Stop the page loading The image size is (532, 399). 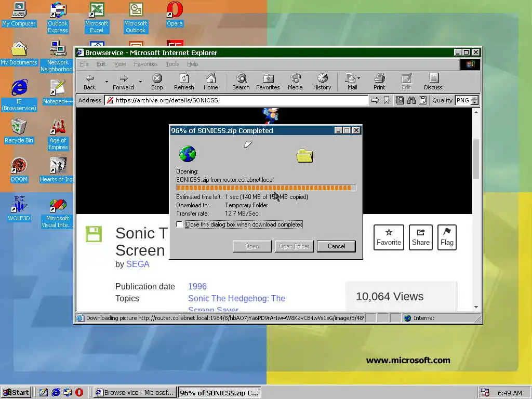click(x=157, y=82)
